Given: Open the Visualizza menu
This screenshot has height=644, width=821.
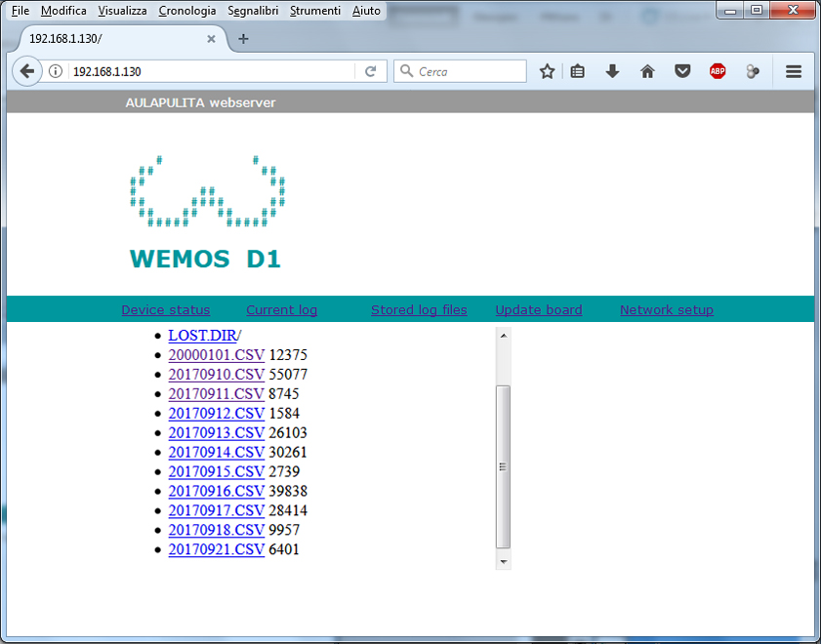Looking at the screenshot, I should pyautogui.click(x=122, y=11).
